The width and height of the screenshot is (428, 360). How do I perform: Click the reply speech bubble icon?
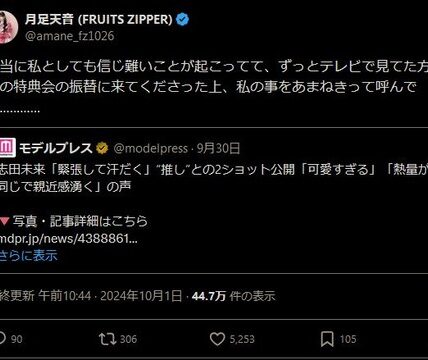2,339
